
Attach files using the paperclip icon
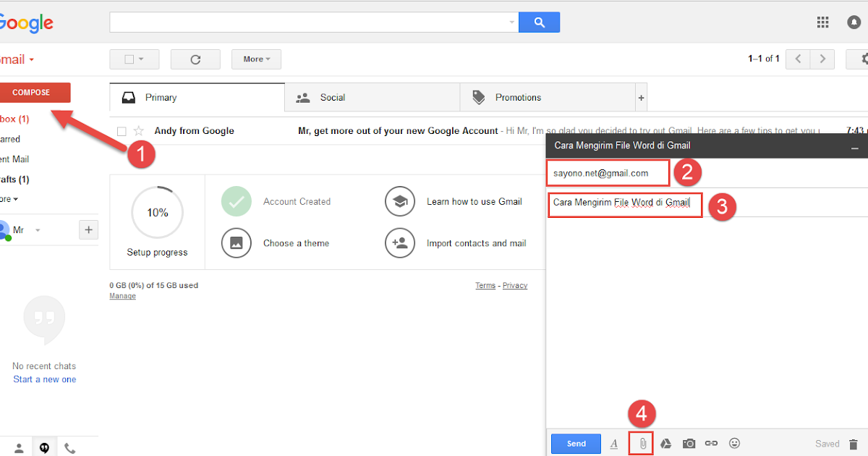641,444
